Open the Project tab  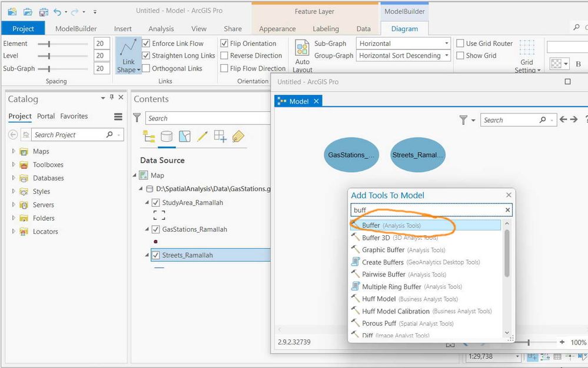(24, 28)
